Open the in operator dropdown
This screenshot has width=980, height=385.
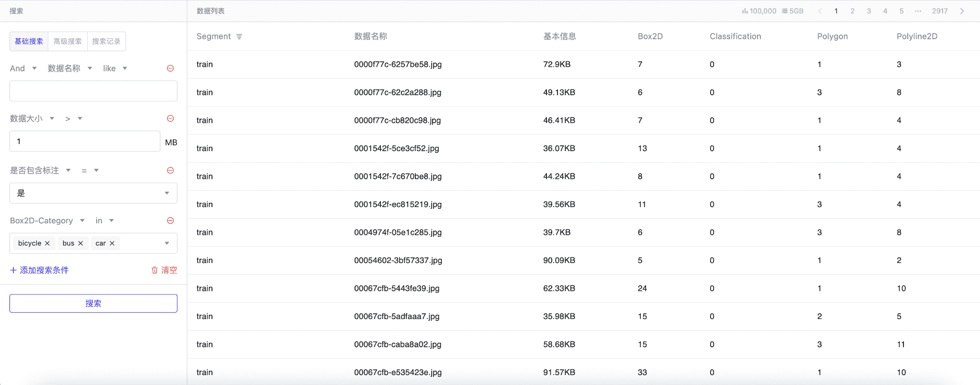point(105,220)
